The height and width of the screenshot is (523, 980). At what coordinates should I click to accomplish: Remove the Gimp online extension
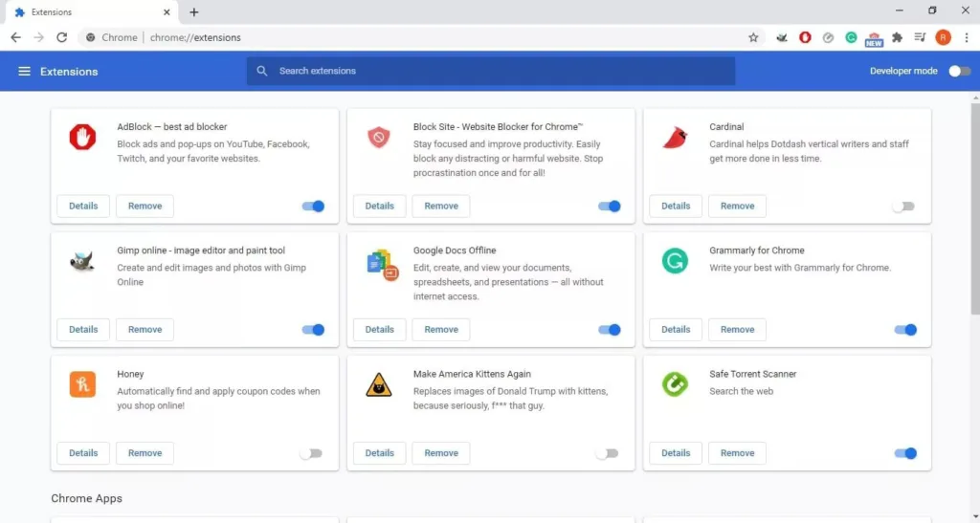(x=145, y=330)
